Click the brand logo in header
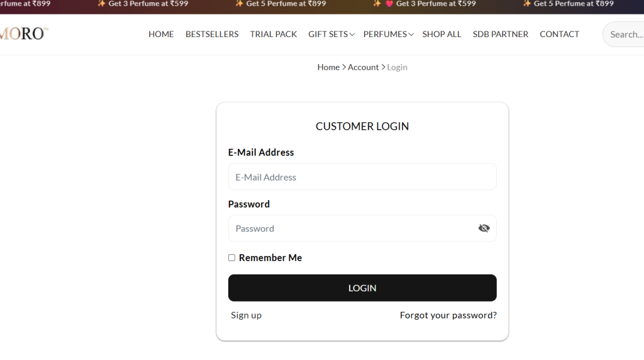 24,34
